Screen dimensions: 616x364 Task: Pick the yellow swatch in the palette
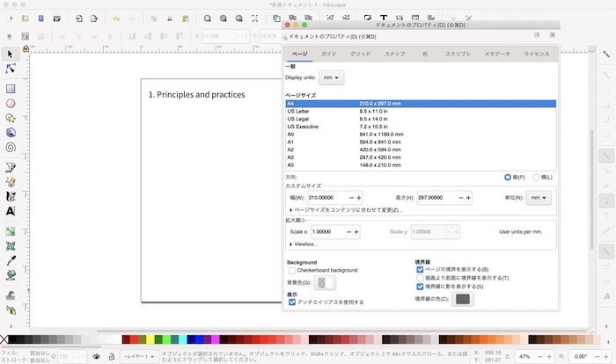pos(150,339)
